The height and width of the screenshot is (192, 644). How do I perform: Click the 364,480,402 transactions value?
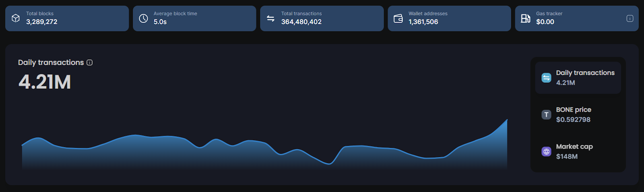pyautogui.click(x=301, y=22)
